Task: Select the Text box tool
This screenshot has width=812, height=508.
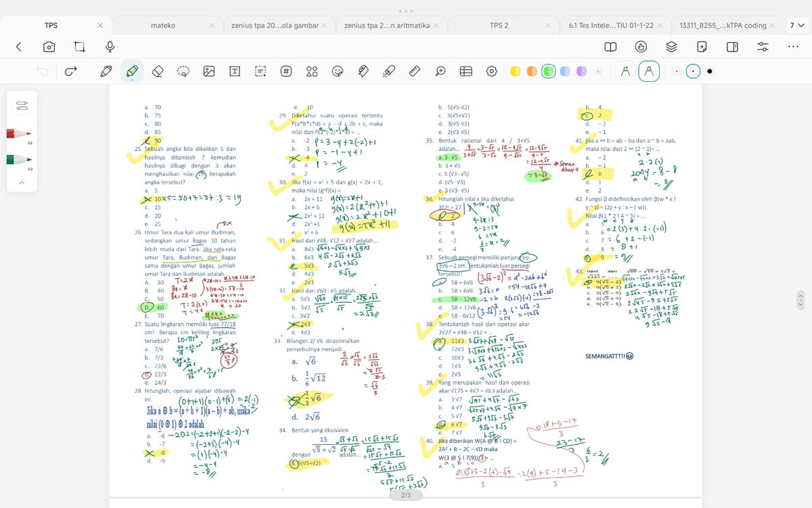Action: point(235,71)
